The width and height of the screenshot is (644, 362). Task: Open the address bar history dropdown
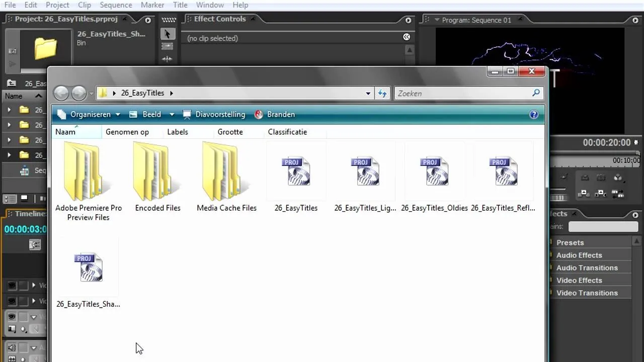coord(368,93)
